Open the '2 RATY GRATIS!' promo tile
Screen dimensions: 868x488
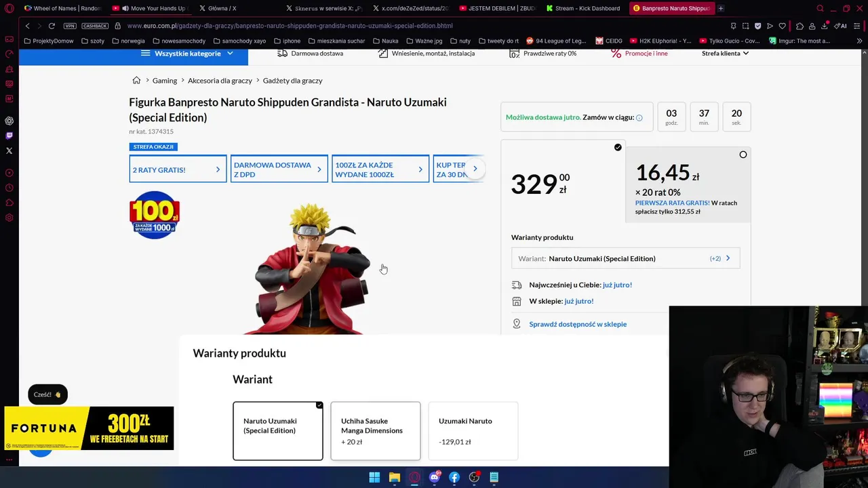(x=178, y=169)
